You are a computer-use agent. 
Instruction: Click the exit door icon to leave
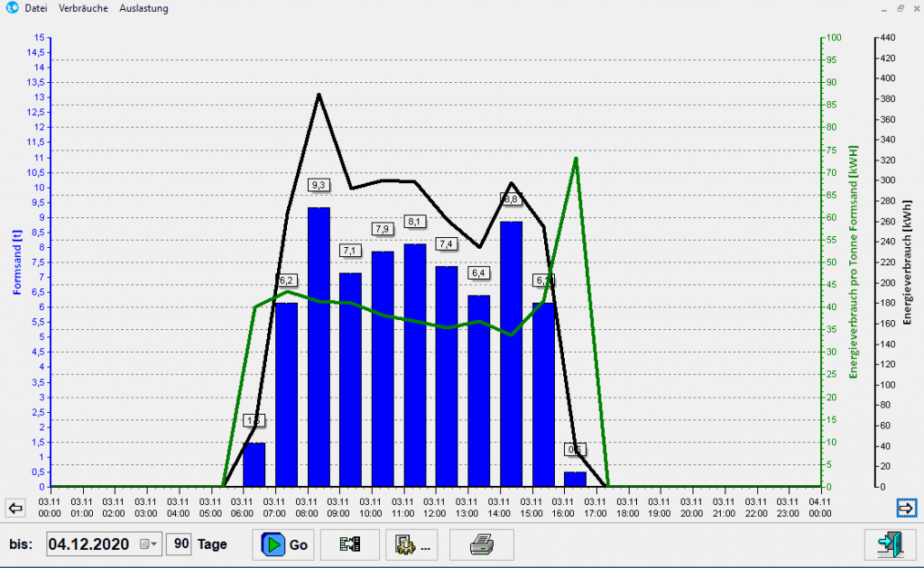coord(889,545)
